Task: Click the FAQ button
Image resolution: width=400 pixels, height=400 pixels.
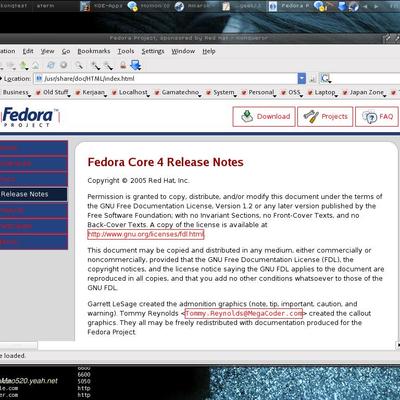Action: click(377, 117)
